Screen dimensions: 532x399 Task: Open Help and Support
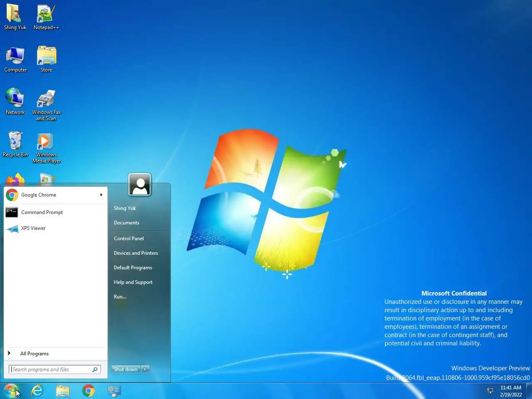coord(133,282)
